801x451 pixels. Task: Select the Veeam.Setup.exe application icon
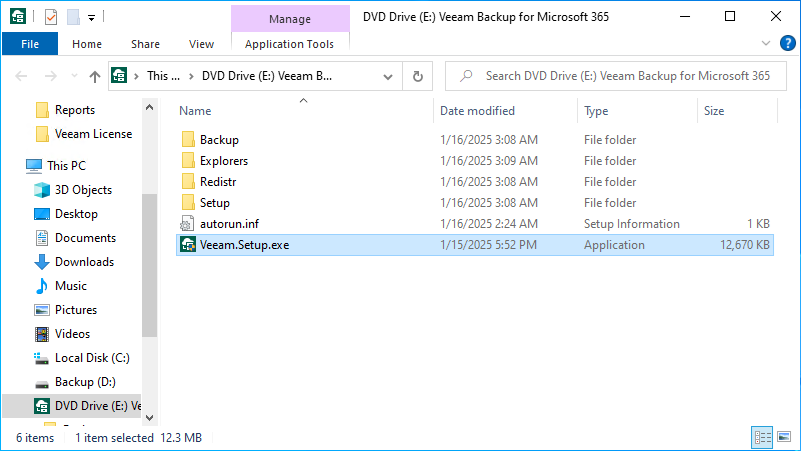click(x=188, y=245)
